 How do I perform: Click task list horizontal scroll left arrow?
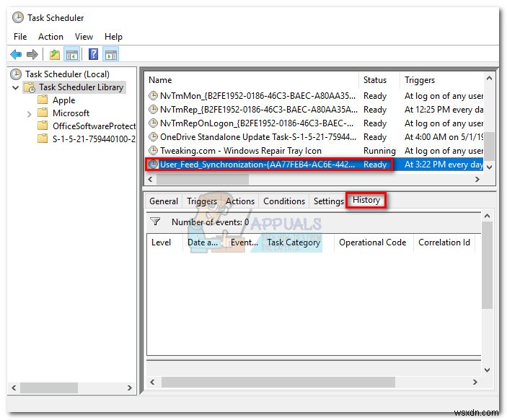click(150, 179)
